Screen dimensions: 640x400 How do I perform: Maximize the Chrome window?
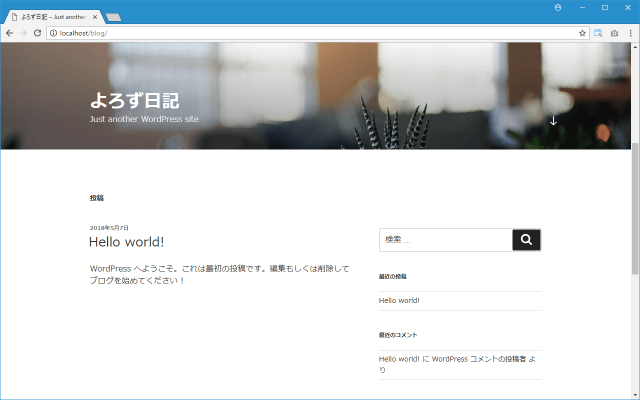[605, 7]
